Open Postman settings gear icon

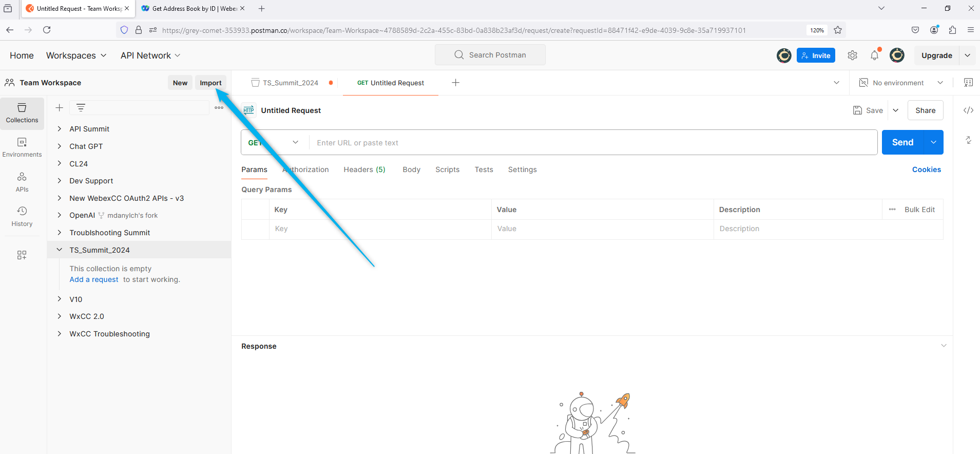coord(853,55)
